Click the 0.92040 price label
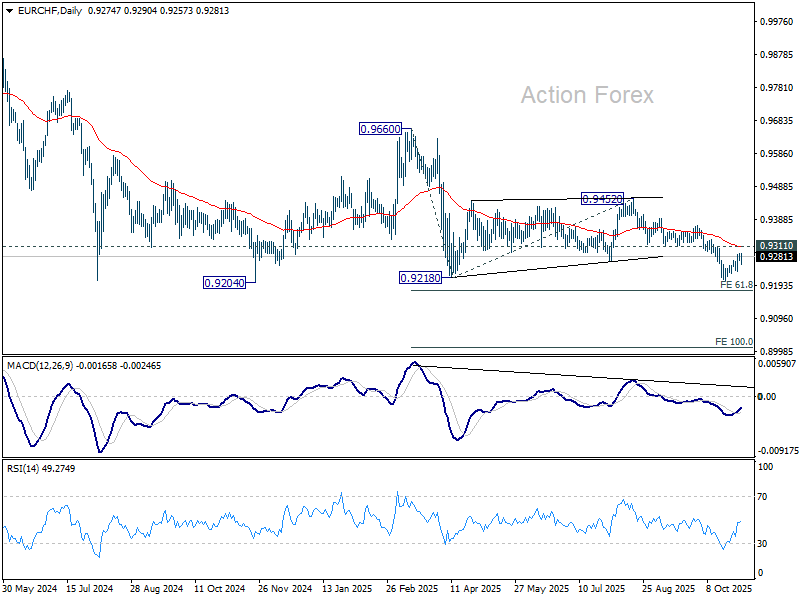 click(x=224, y=283)
